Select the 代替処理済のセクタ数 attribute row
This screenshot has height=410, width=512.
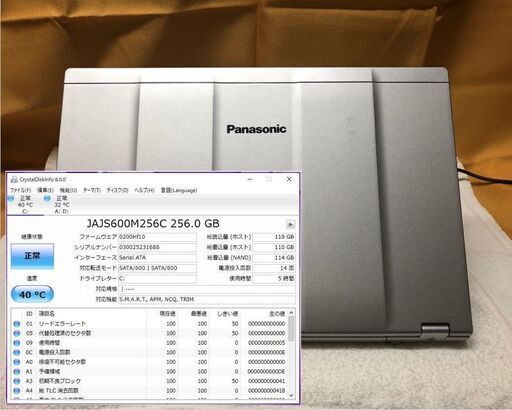tap(150, 333)
